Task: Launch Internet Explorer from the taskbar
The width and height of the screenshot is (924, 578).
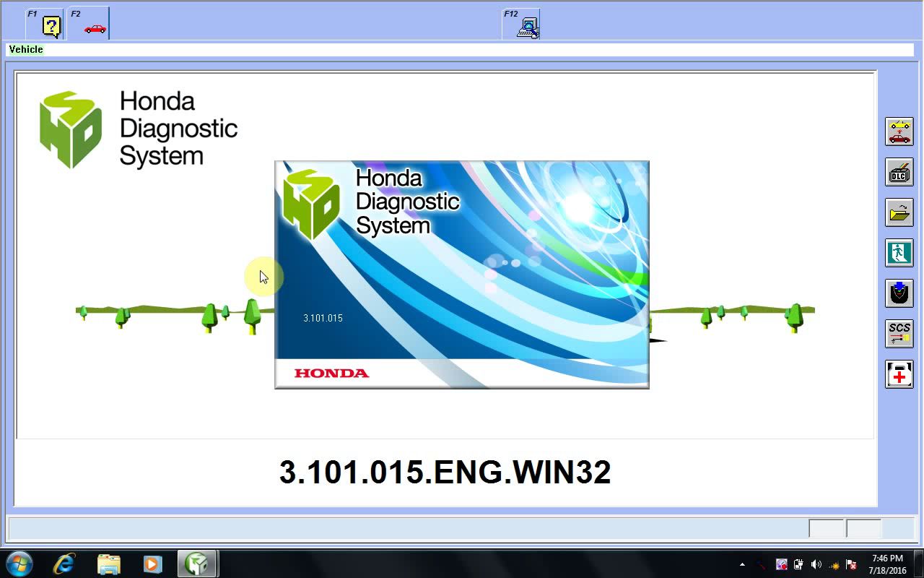Action: pos(64,564)
